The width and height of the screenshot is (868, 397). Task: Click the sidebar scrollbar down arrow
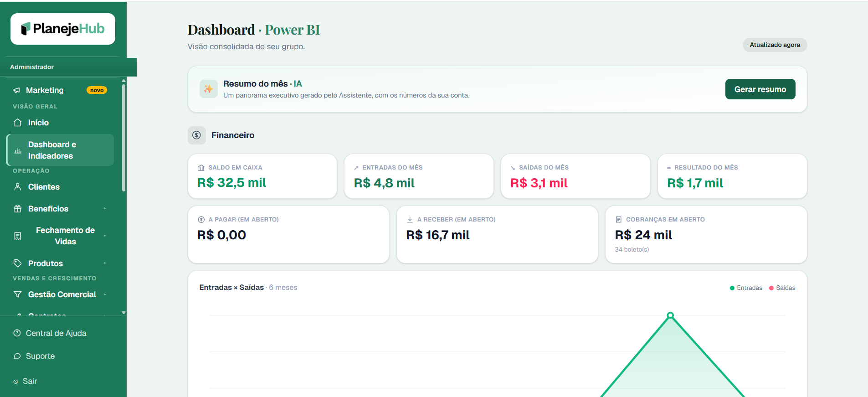tap(123, 313)
